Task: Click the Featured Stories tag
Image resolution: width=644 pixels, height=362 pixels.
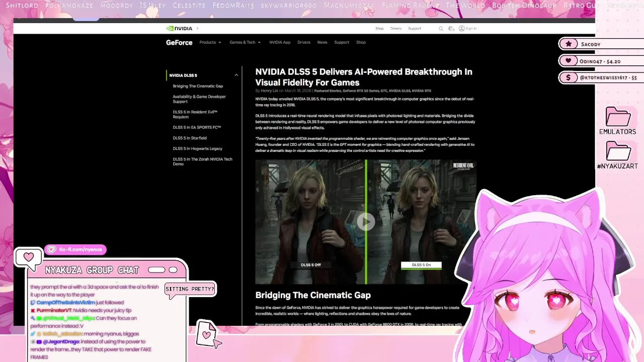Action: (x=328, y=91)
